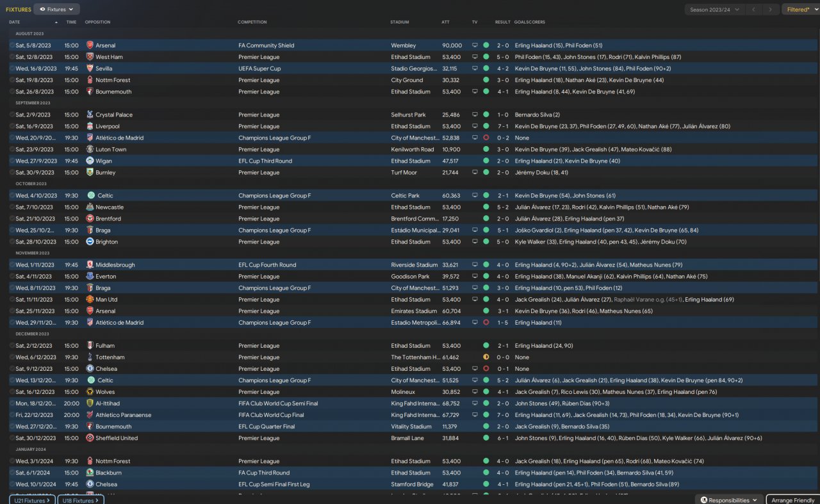This screenshot has height=504, width=820.
Task: Click the date Sat, 30/12/2023
Action: click(36, 438)
